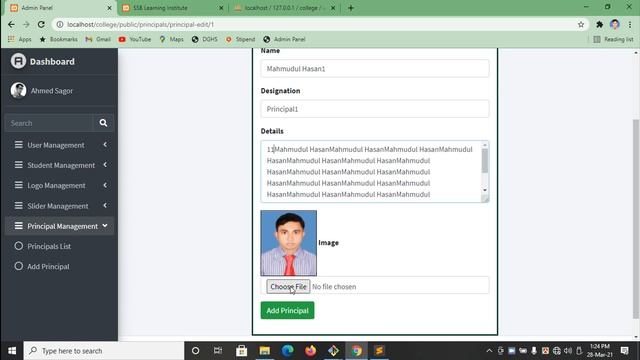Screen dimensions: 640x360
Task: Expand User Management chevron
Action: point(105,144)
